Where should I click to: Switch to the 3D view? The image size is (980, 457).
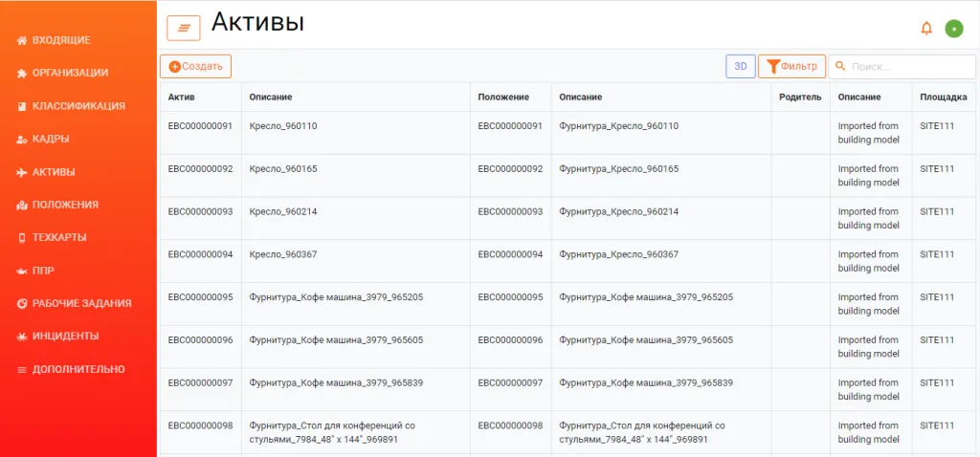(x=740, y=66)
